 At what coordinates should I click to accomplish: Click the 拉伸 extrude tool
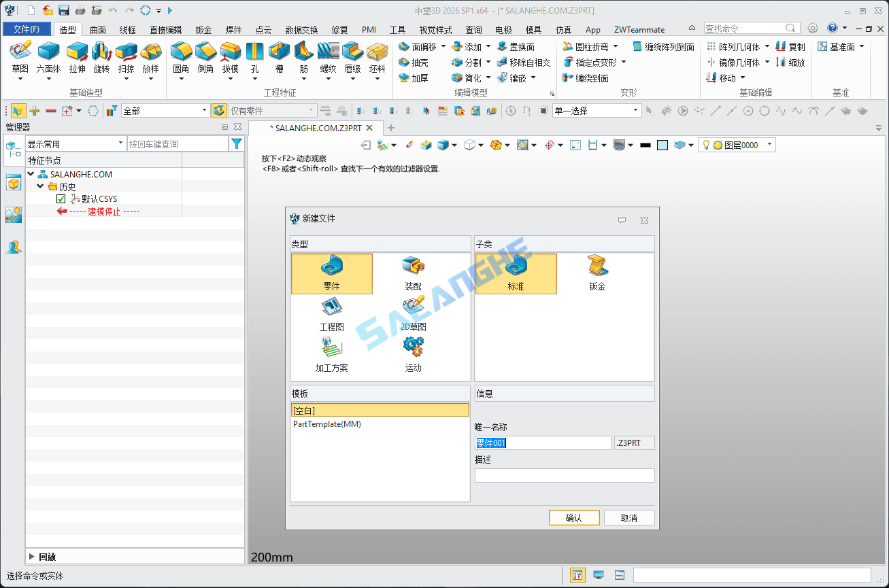(x=77, y=52)
